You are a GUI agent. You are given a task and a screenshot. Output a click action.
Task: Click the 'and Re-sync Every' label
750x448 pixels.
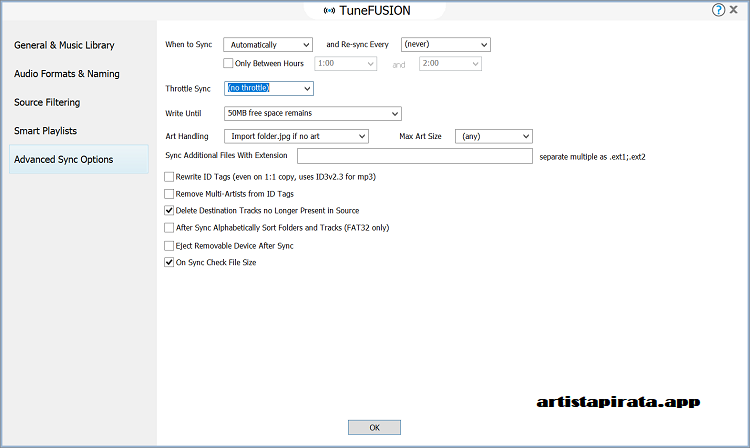[x=357, y=44]
